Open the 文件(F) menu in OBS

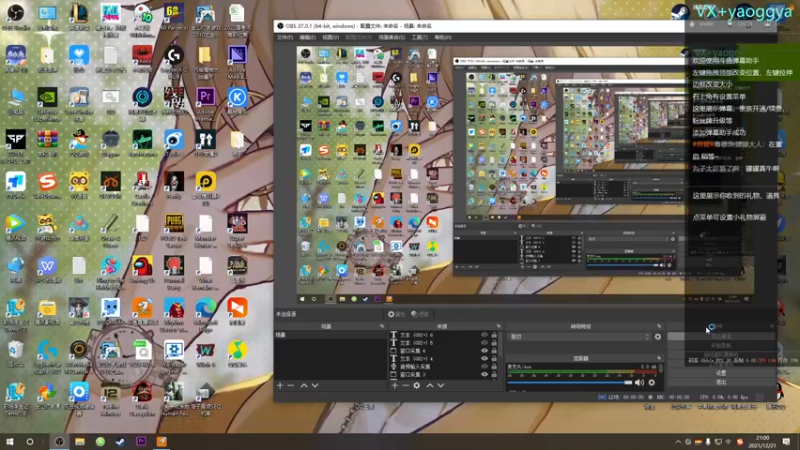coord(285,37)
